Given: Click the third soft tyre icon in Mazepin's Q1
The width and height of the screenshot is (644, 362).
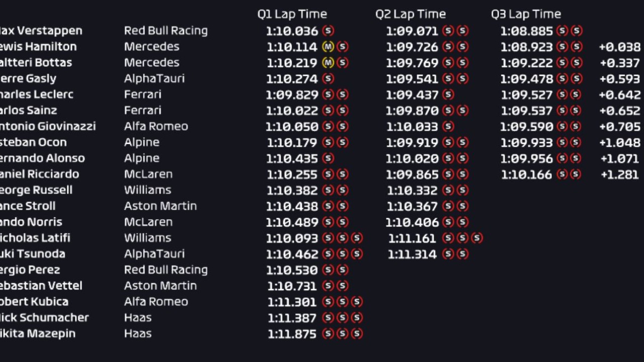Looking at the screenshot, I should [x=357, y=334].
